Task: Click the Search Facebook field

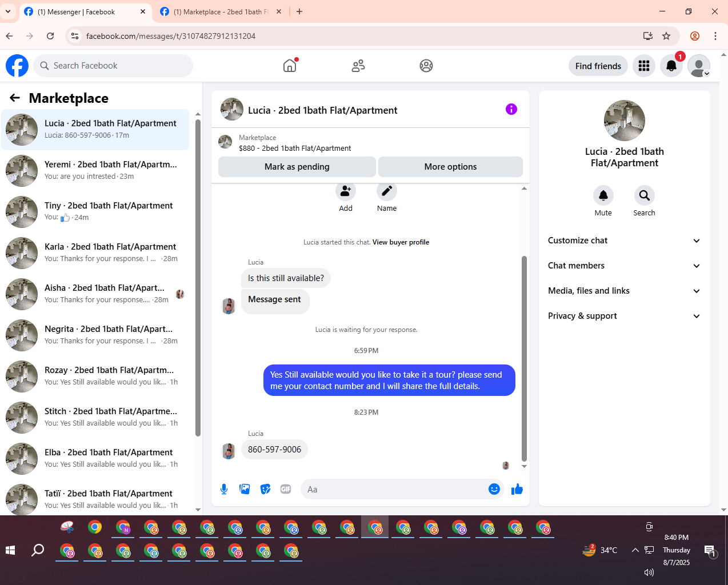Action: pos(113,66)
